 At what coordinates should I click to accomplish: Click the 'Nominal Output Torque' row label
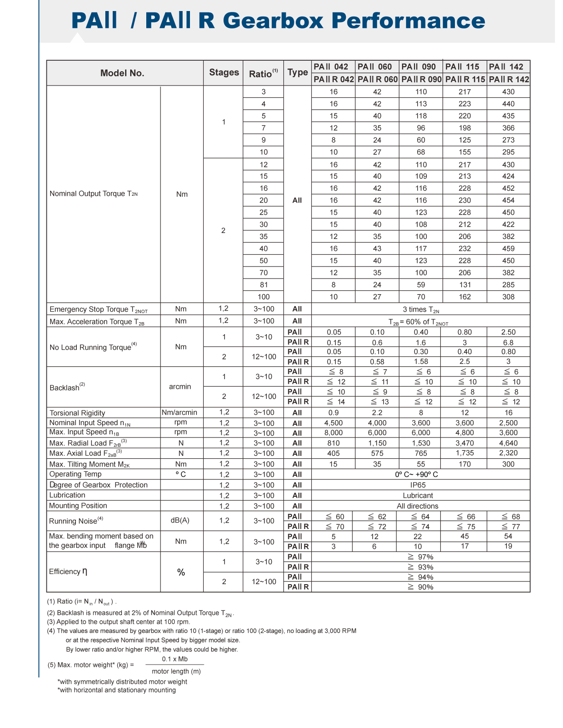(x=94, y=193)
